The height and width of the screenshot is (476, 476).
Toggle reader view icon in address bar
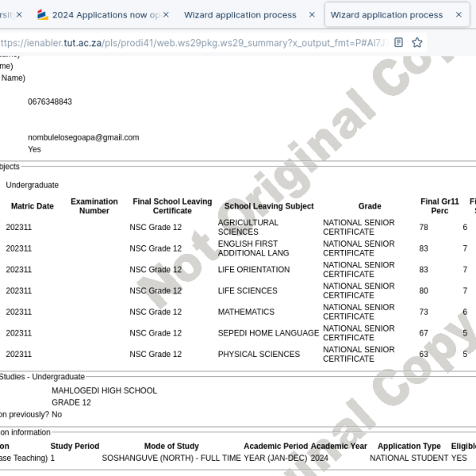coord(398,43)
